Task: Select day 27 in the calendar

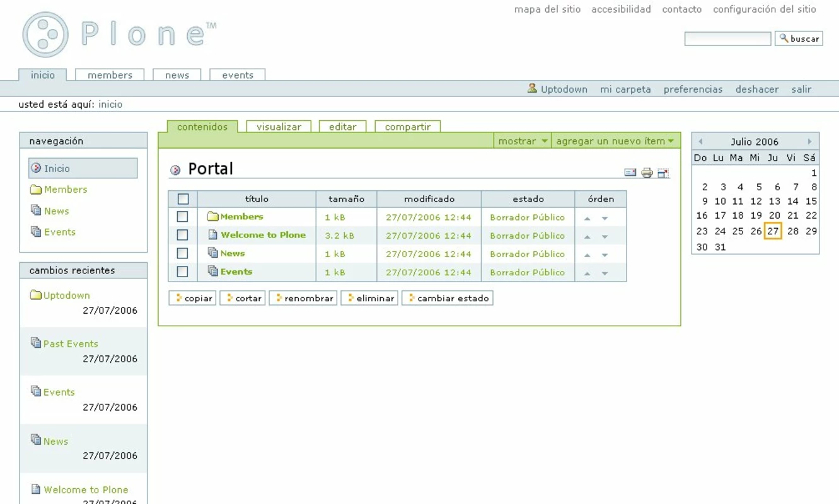Action: click(773, 231)
